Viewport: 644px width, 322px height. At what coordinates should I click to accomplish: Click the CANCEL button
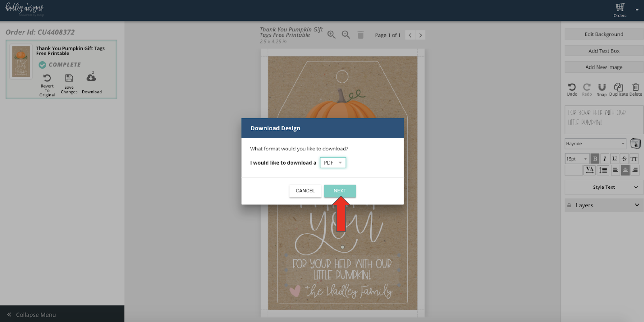(305, 191)
